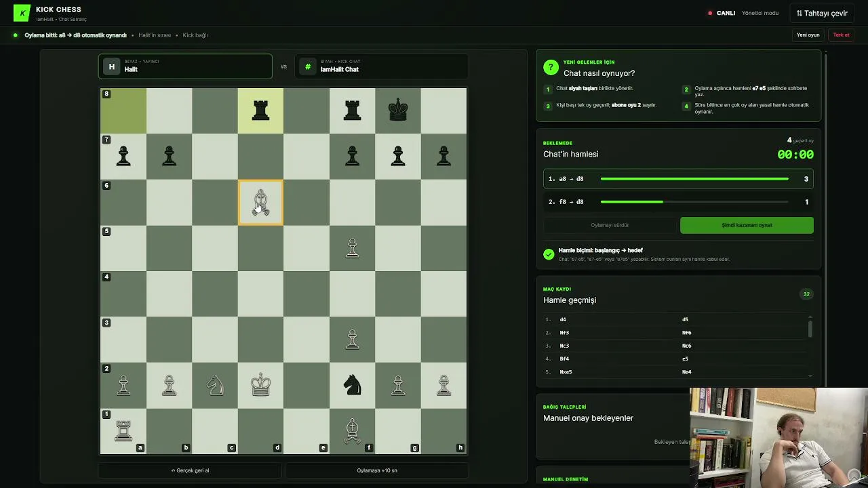The image size is (868, 488).
Task: Click move Ne4 in move history
Action: (687, 372)
